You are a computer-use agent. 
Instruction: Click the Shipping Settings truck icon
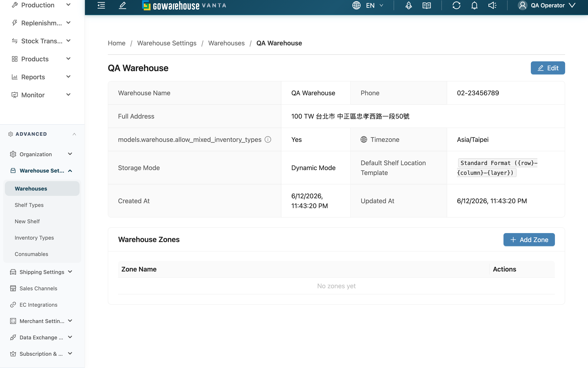(13, 272)
